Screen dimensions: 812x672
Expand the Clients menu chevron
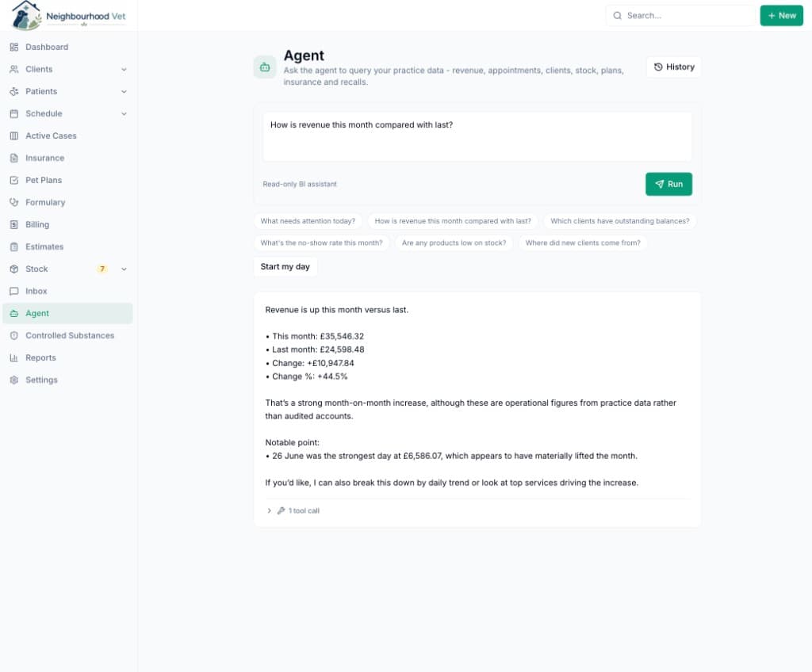click(x=124, y=70)
